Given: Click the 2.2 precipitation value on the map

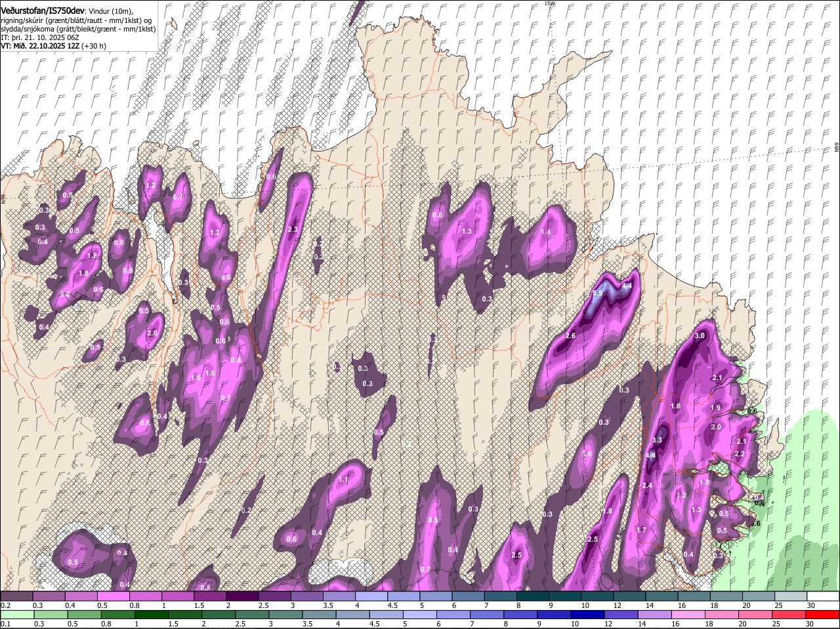Looking at the screenshot, I should tap(740, 454).
